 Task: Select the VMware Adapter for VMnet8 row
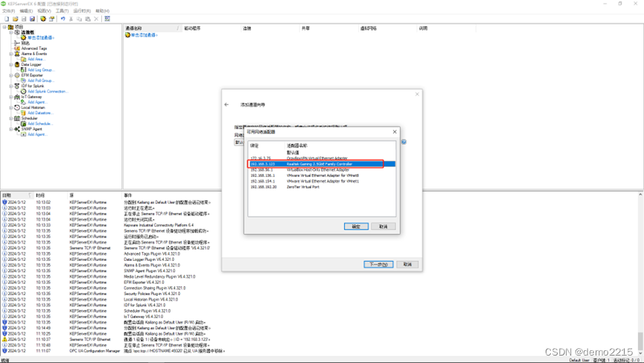click(322, 176)
